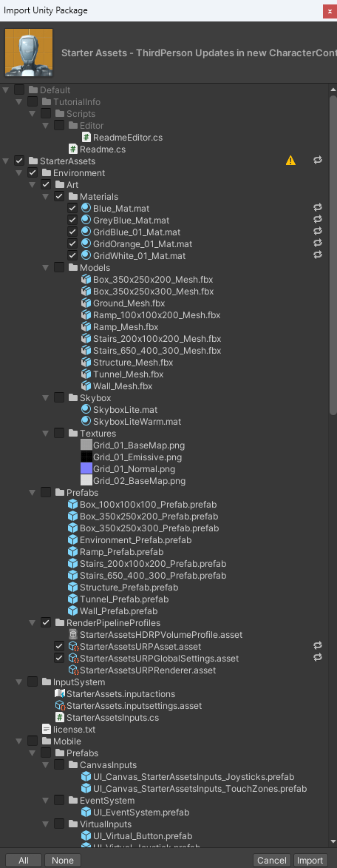Click the material sphere icon for SkyboxLite.mat

(x=86, y=410)
